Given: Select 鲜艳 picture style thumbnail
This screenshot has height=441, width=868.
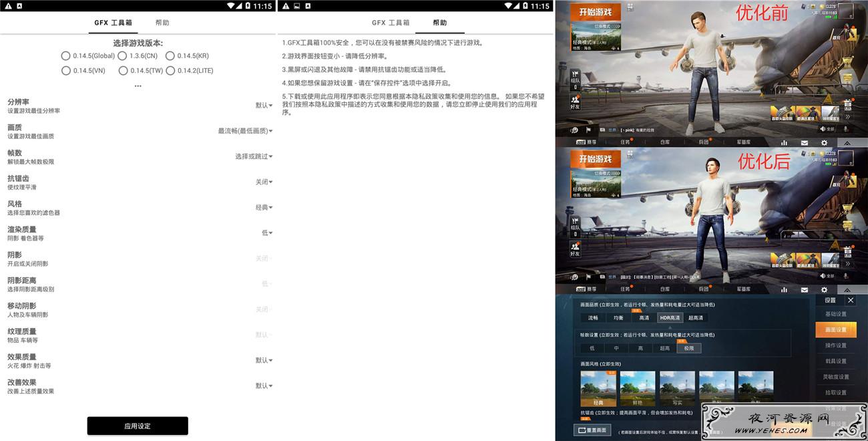Looking at the screenshot, I should tap(638, 389).
